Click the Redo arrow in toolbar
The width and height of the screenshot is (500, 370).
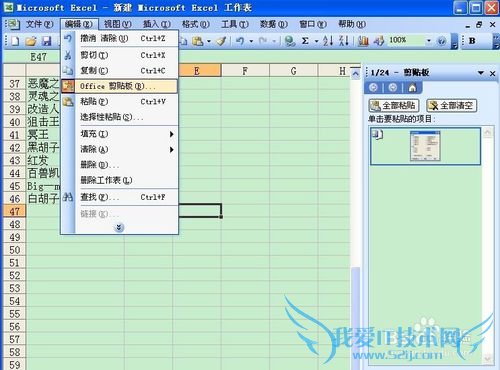pos(263,41)
